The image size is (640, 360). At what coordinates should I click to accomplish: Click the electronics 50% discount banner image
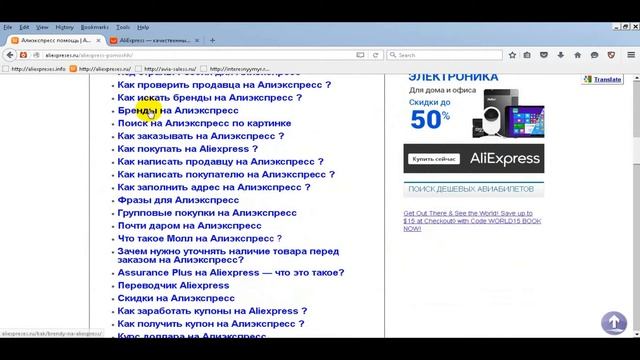click(x=473, y=106)
